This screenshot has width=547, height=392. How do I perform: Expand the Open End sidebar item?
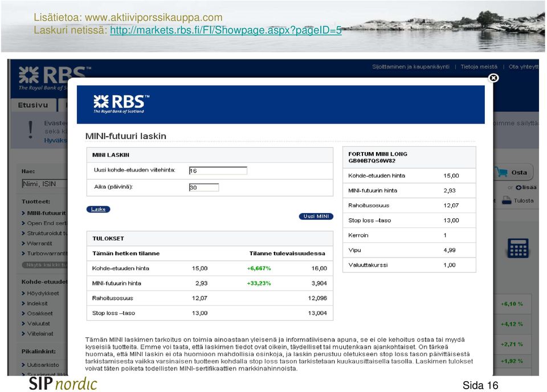[44, 223]
